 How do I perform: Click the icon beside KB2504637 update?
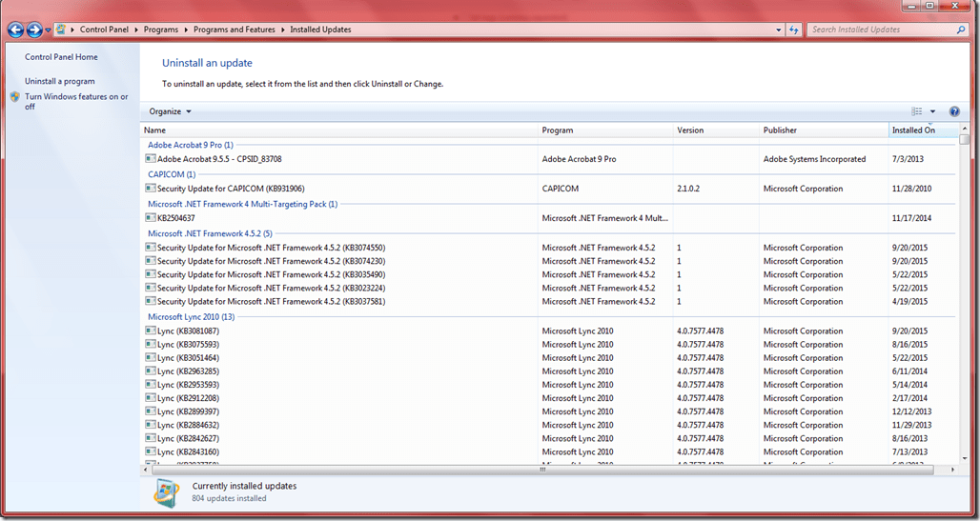[151, 218]
